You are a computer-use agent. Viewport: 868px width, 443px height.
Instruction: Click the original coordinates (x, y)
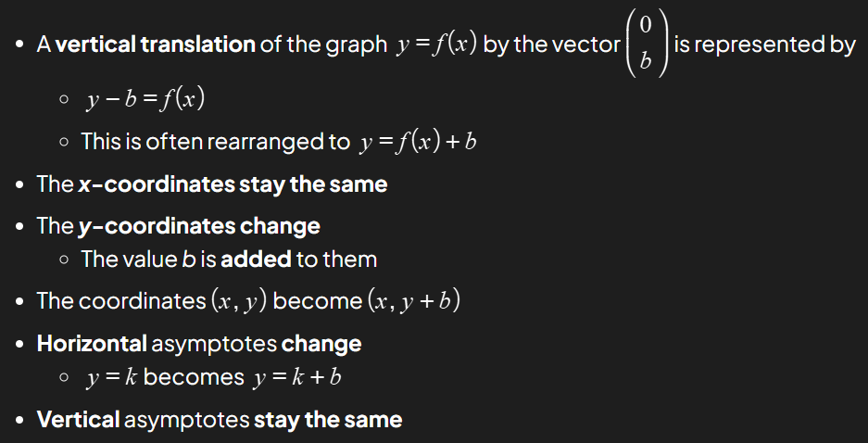point(226,301)
